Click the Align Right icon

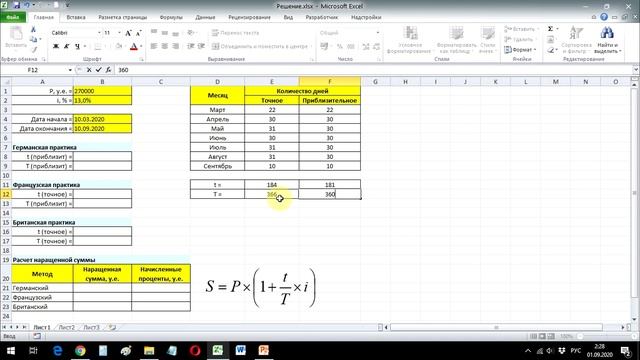click(x=176, y=47)
